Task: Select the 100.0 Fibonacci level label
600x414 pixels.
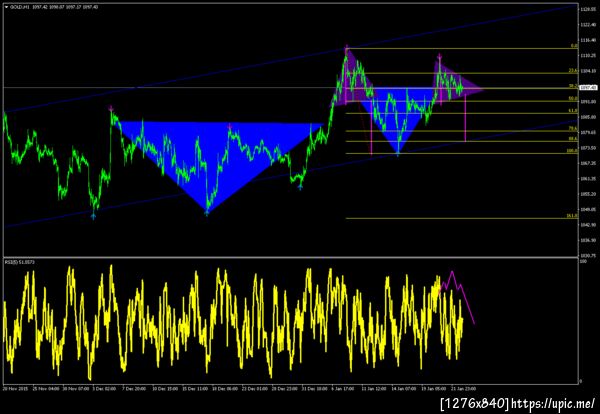Action: click(x=572, y=151)
